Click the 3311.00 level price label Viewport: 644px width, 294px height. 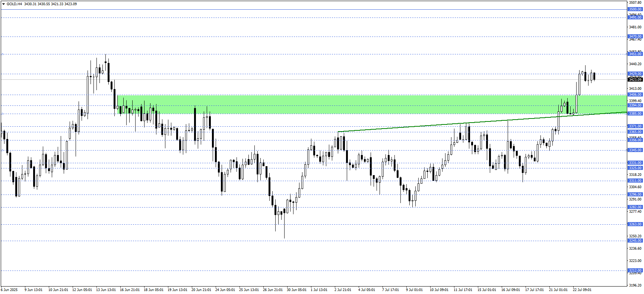[x=635, y=181]
